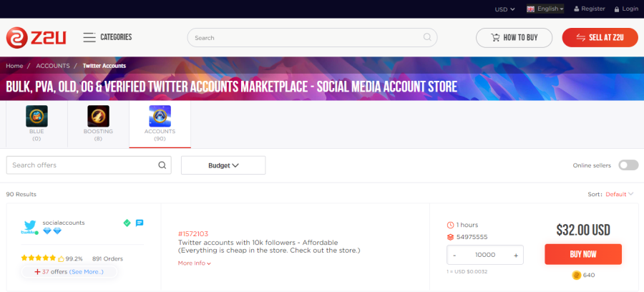This screenshot has height=292, width=644.
Task: Open the Sort Default dropdown
Action: [x=620, y=194]
